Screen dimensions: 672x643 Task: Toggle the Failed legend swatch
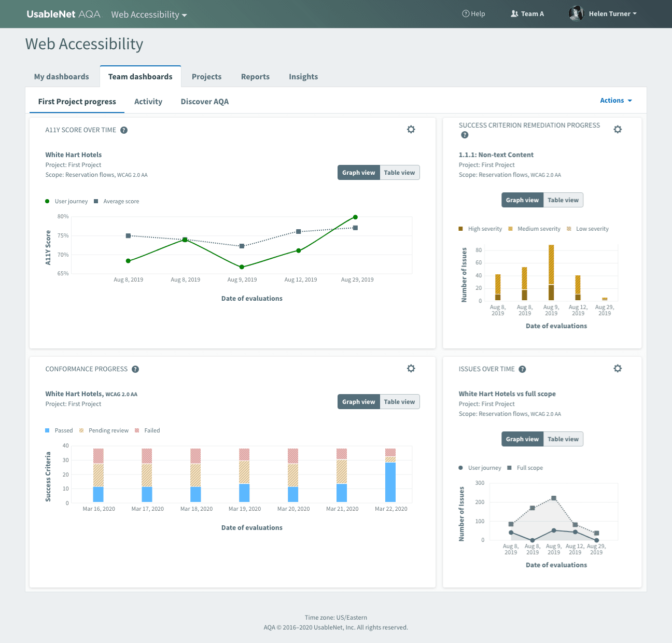[x=137, y=430]
